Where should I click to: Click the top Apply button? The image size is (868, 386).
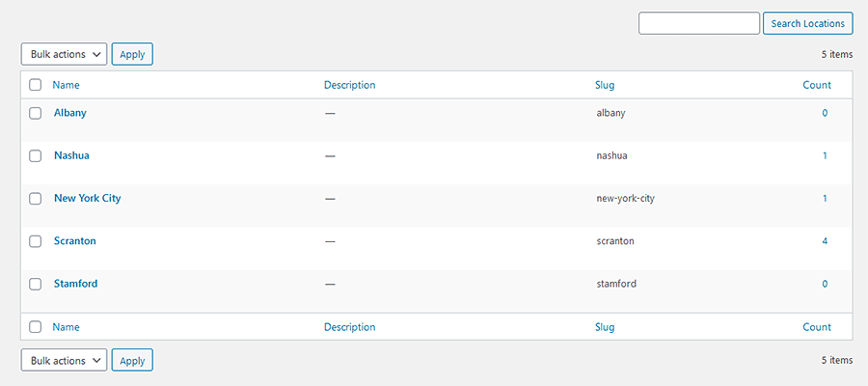[132, 54]
